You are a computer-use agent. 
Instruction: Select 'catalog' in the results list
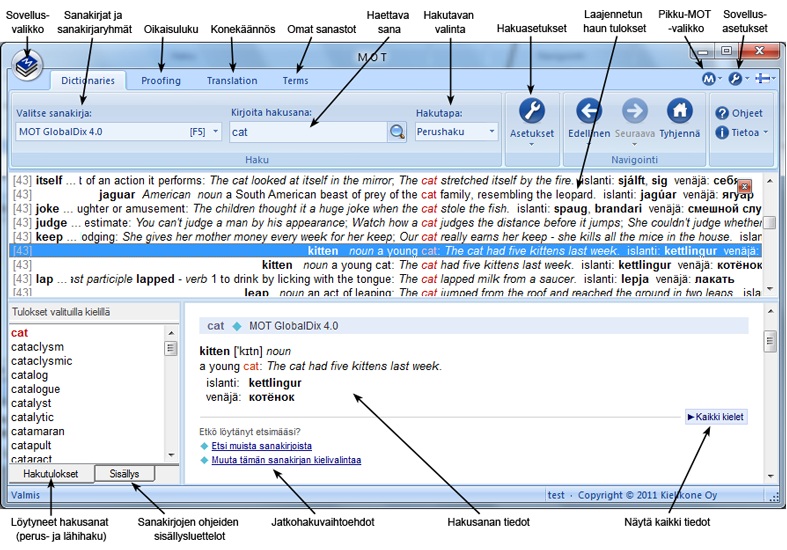(30, 375)
